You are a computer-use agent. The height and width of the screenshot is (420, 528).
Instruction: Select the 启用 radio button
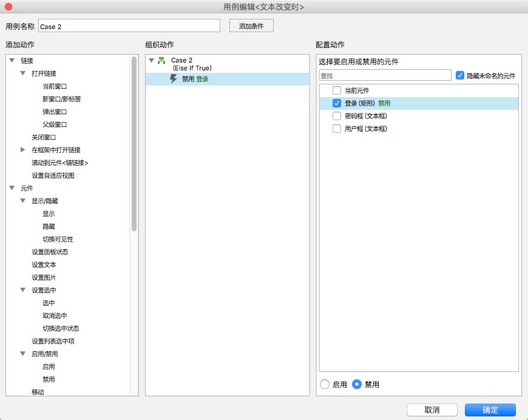[x=325, y=384]
